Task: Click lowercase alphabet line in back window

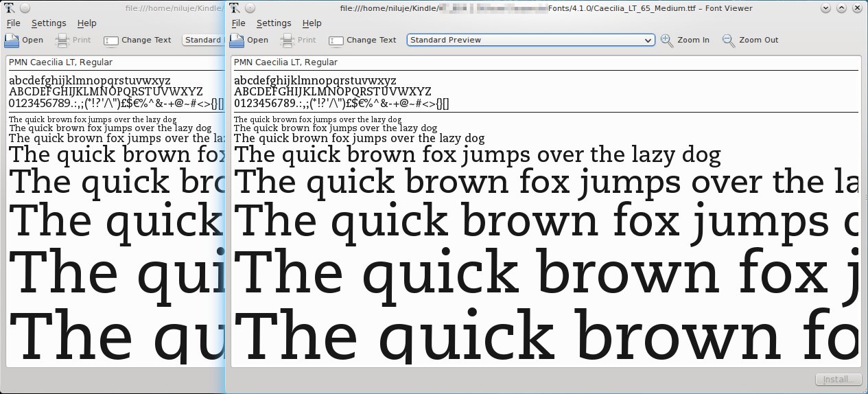Action: tap(90, 81)
